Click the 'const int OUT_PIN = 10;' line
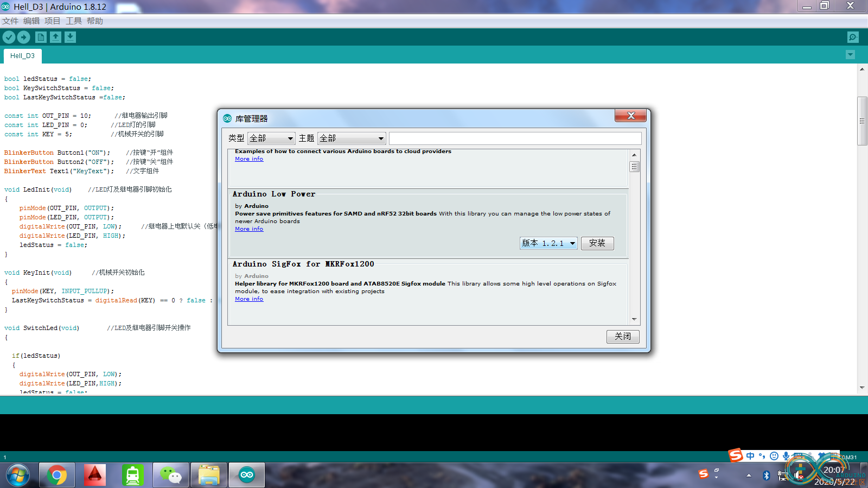Image resolution: width=868 pixels, height=488 pixels. point(48,116)
